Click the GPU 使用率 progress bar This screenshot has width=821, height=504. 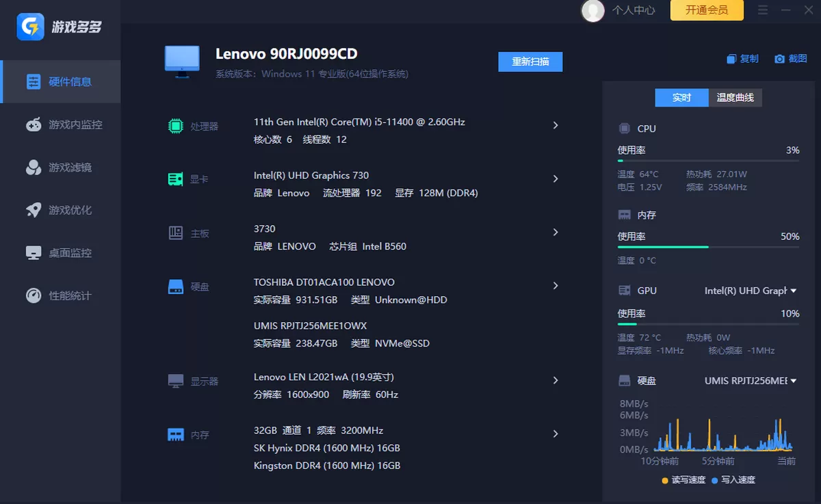click(708, 324)
